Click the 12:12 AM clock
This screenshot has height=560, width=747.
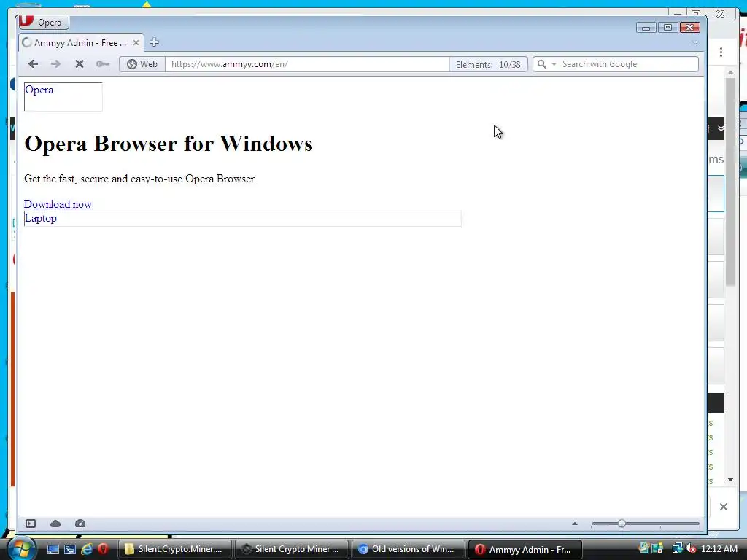click(x=719, y=548)
